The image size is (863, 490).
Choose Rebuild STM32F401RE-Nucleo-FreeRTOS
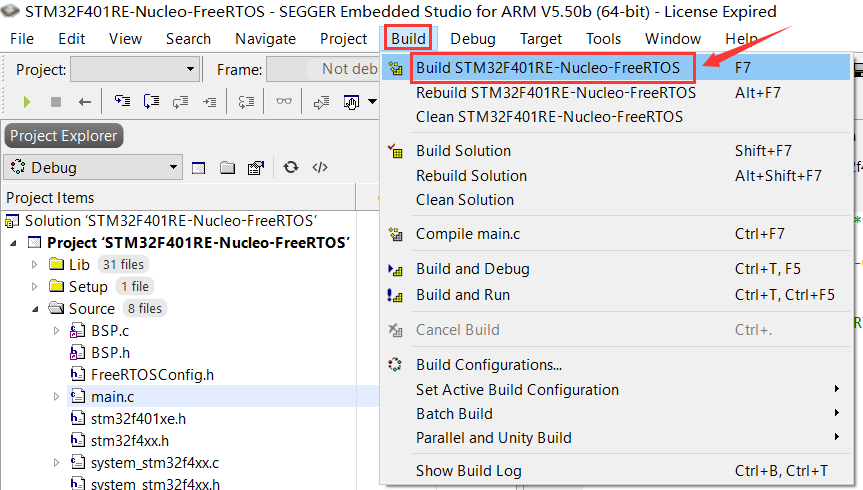click(616, 92)
